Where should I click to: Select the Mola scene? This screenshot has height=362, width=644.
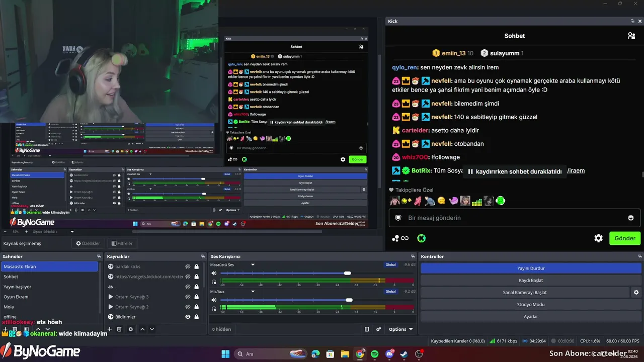49,307
